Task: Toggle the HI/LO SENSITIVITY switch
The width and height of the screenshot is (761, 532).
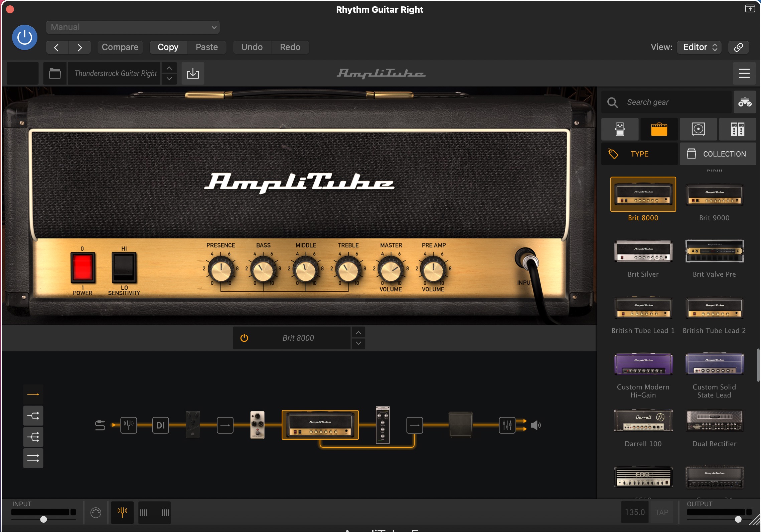Action: [124, 268]
